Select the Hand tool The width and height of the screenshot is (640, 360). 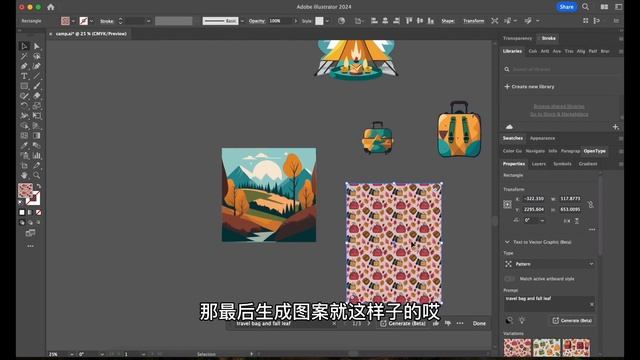pos(24,175)
